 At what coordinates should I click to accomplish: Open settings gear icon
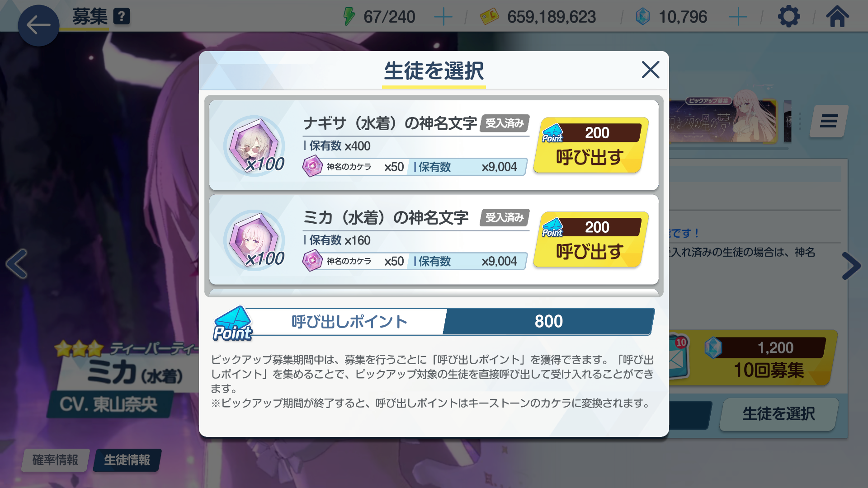tap(789, 17)
